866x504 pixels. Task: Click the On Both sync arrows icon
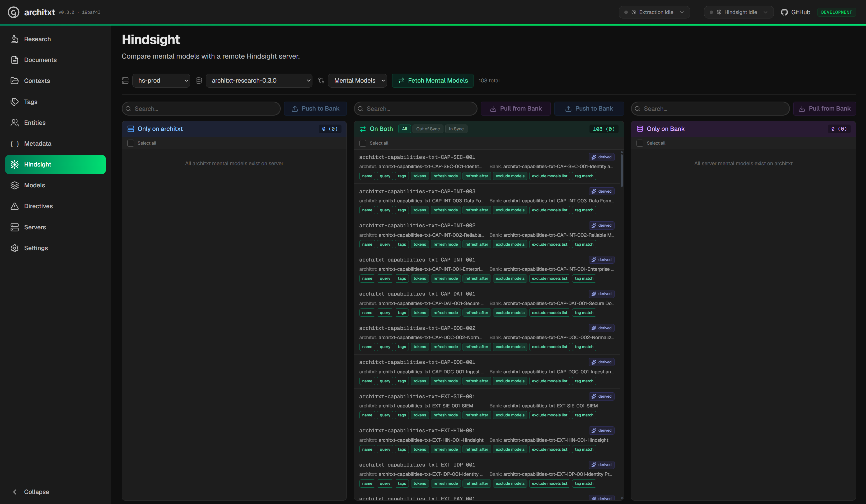tap(363, 129)
